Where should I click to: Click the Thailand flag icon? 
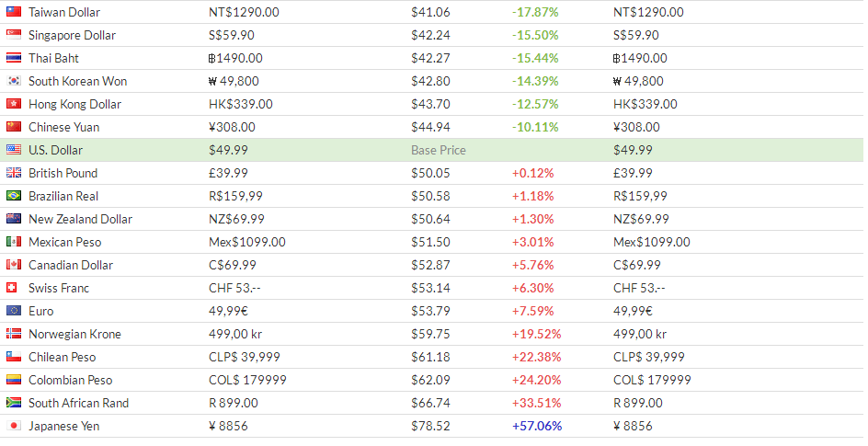click(x=14, y=58)
